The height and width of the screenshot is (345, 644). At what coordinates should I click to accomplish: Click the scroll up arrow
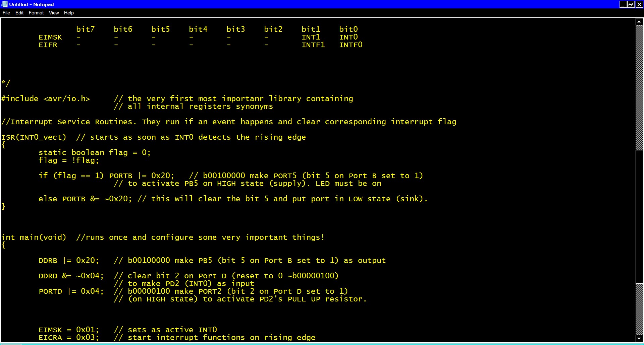pos(639,22)
